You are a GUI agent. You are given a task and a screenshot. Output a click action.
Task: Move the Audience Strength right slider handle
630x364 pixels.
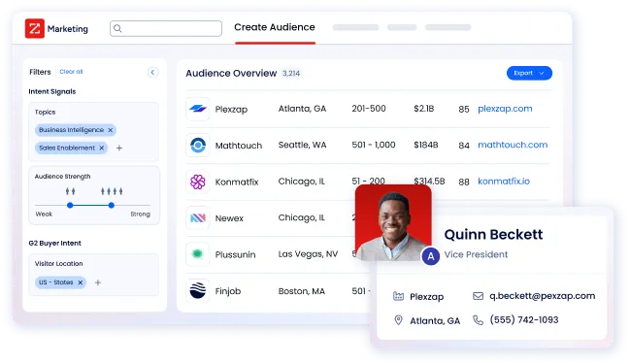(112, 206)
